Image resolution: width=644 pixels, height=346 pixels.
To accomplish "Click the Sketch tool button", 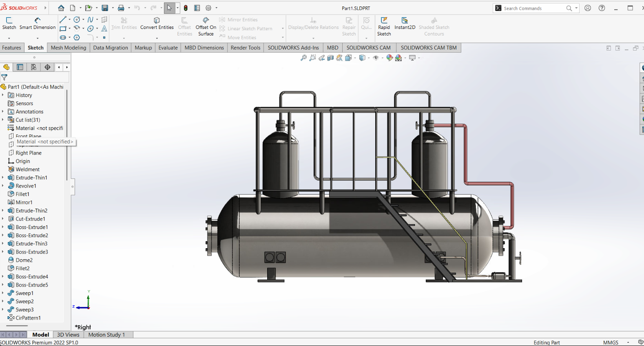I will tap(9, 23).
